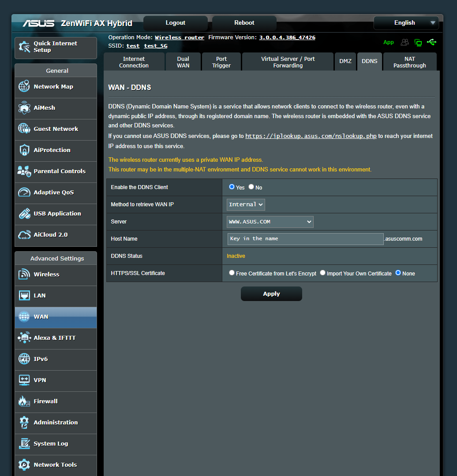Screen dimensions: 457x476
Task: Switch to the NAT Passthrough tab
Action: 410,61
